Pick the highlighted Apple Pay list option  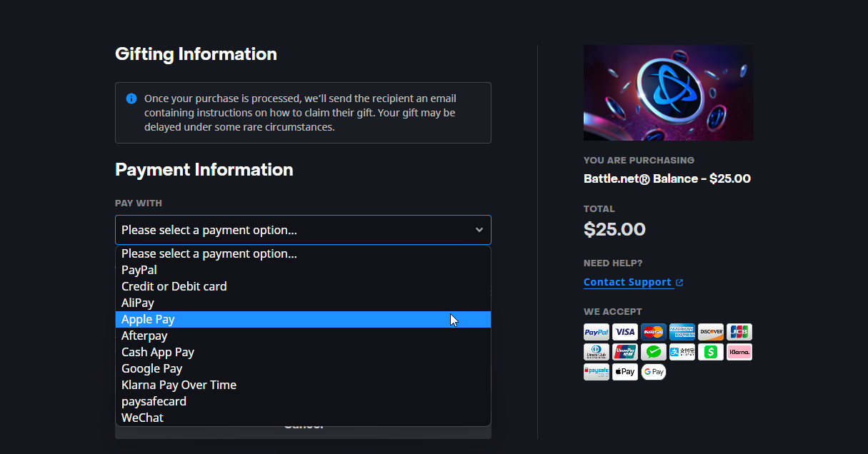click(149, 319)
